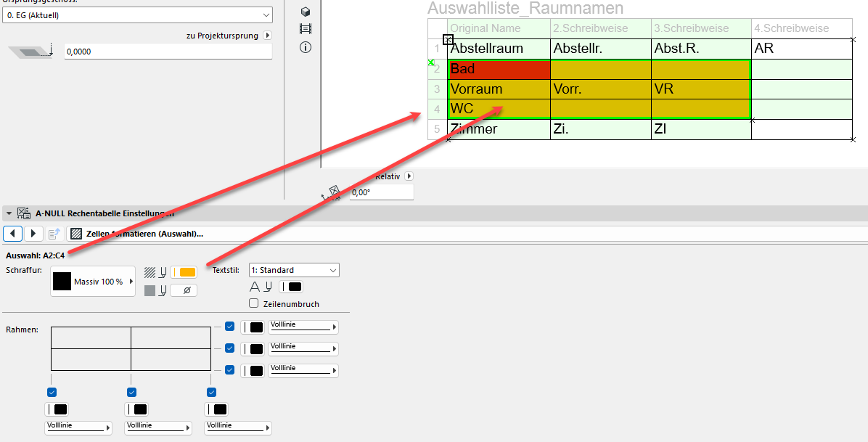Click pen swatch of middle horizontal frame line
The width and height of the screenshot is (868, 442).
253,348
